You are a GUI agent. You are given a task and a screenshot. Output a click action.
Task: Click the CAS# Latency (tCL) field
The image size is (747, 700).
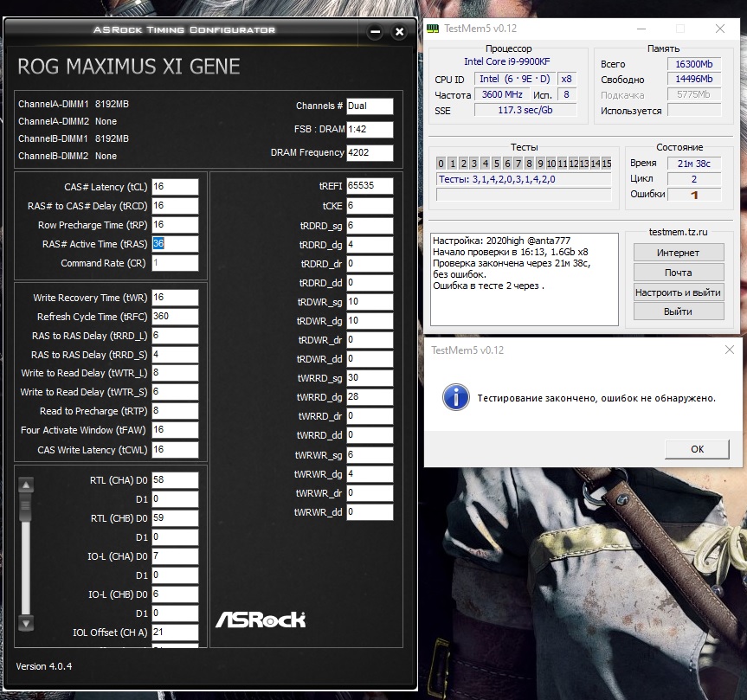coord(175,187)
